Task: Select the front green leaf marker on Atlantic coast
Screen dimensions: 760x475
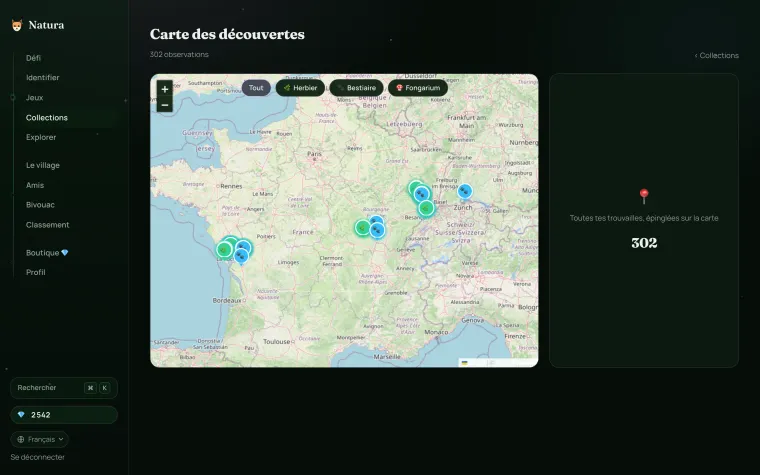Action: (x=224, y=250)
